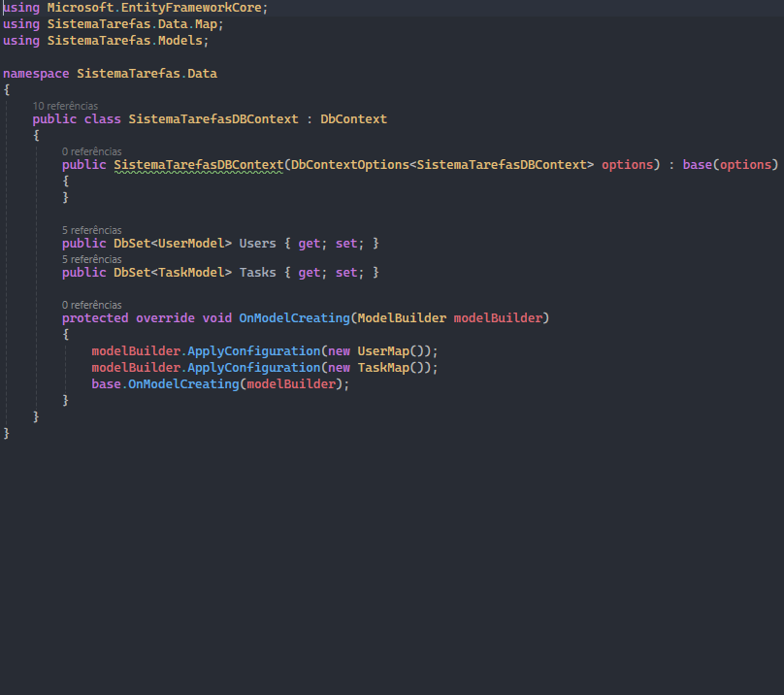Image resolution: width=784 pixels, height=695 pixels.
Task: Place cursor on Microsoft.EntityFrameworkCore using line
Action: [x=155, y=8]
